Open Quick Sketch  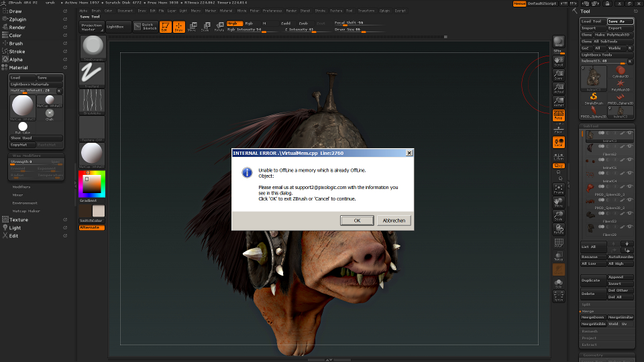(x=146, y=27)
